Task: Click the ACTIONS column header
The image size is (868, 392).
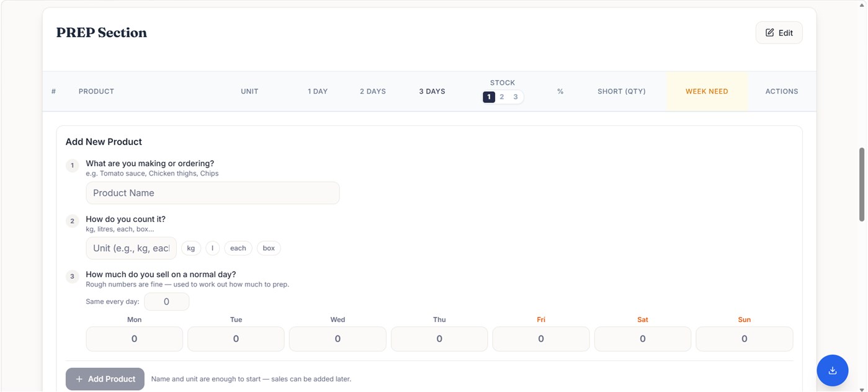Action: click(782, 91)
